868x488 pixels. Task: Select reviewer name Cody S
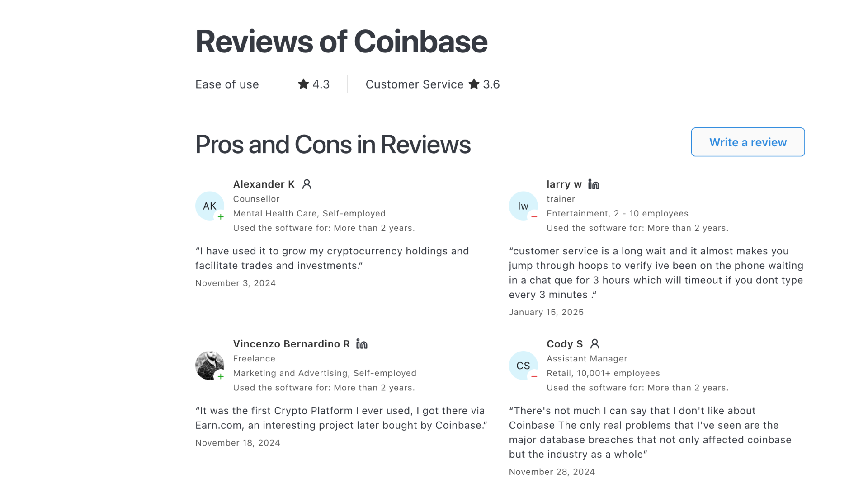click(565, 344)
